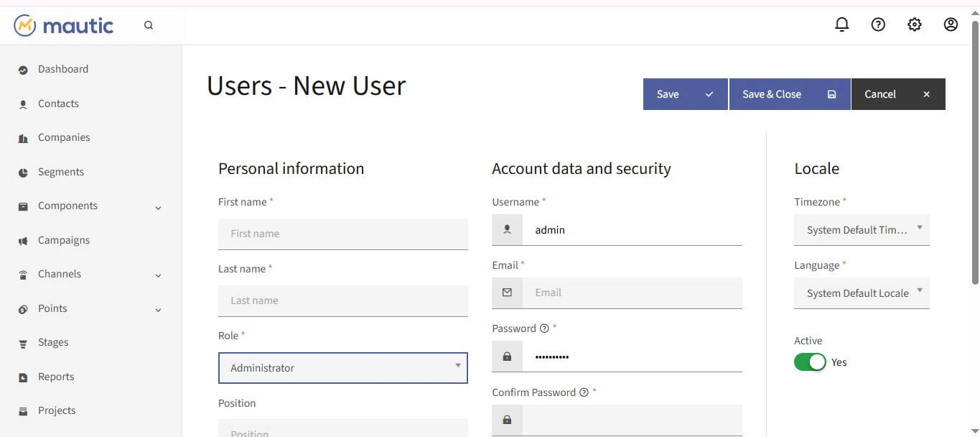The height and width of the screenshot is (437, 980).
Task: Click the account profile icon
Action: tap(950, 24)
